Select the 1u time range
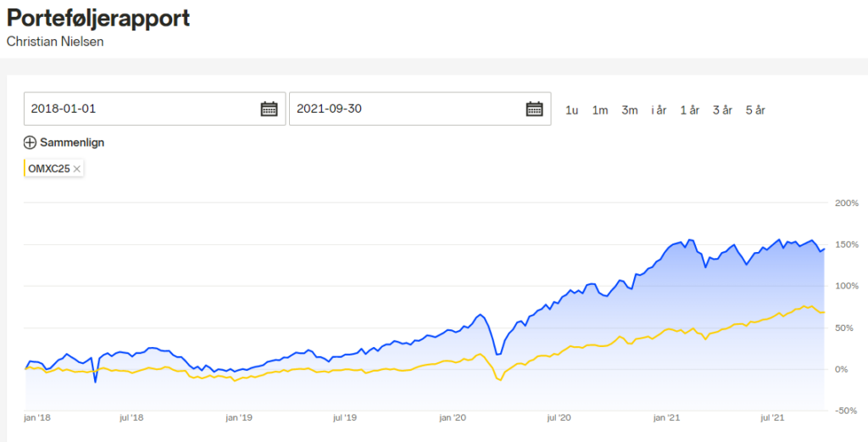 [x=571, y=110]
